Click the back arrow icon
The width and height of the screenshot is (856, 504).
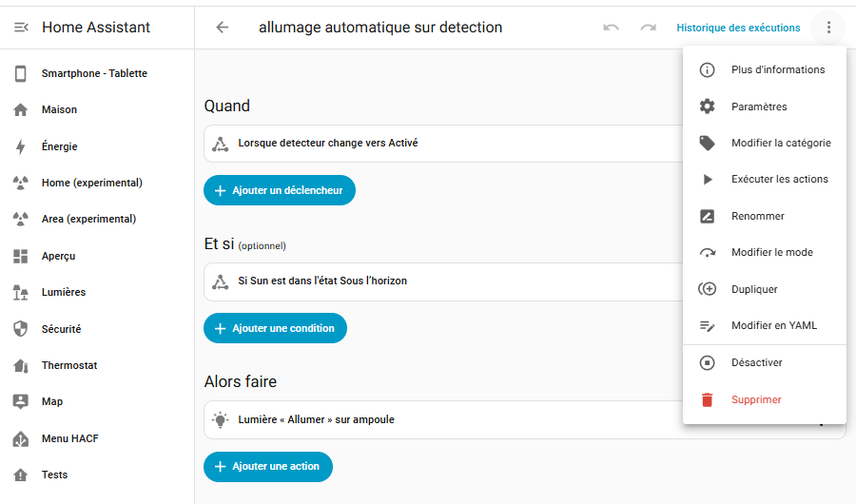[x=223, y=28]
